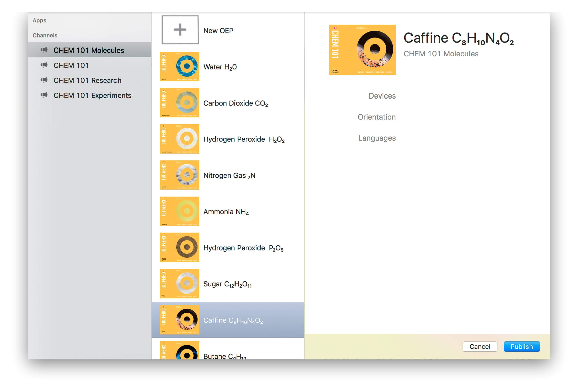Click megaphone icon beside CHEM 101 Experiments

[x=44, y=95]
